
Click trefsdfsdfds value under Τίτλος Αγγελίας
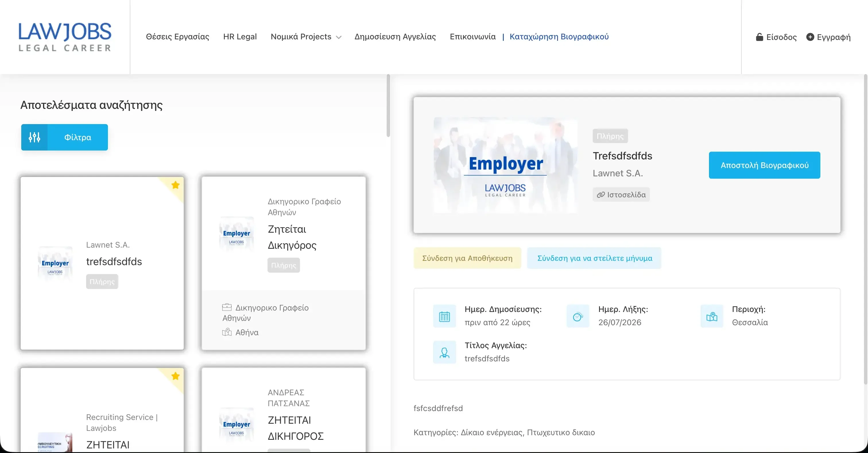(487, 358)
